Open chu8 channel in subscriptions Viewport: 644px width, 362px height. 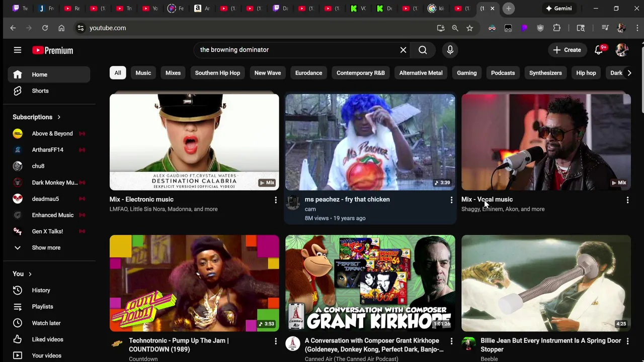[49, 166]
